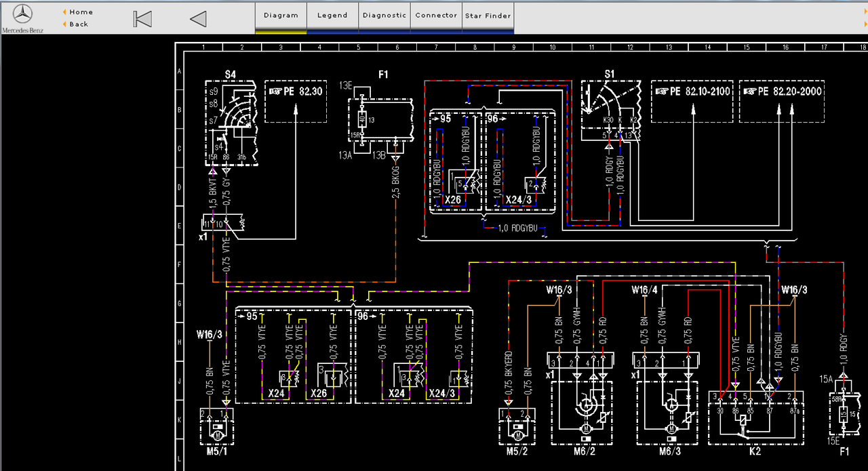Click the X26 connector in the upper block

coord(453,201)
